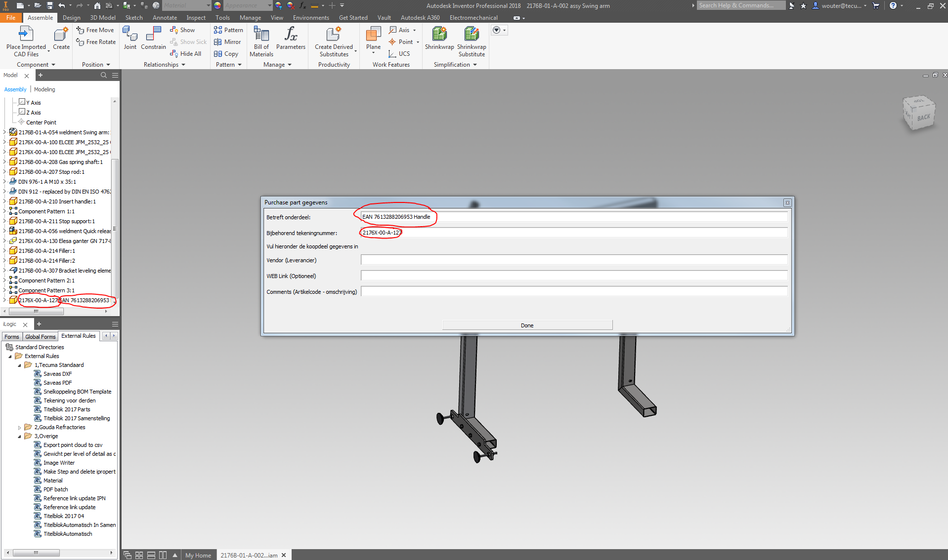Expand the 2,Gouda Refractories folder
Image resolution: width=948 pixels, height=560 pixels.
19,428
